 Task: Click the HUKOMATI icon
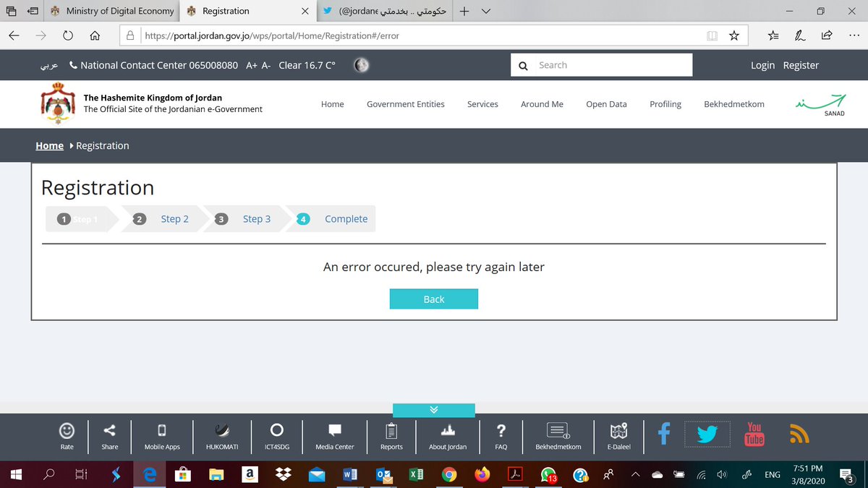222,431
